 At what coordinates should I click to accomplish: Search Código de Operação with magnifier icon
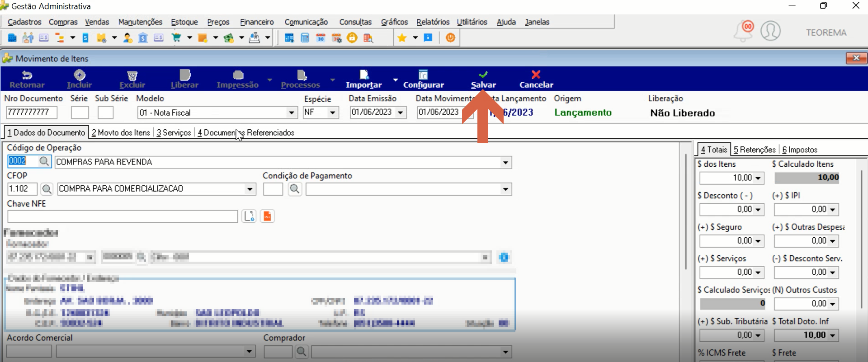coord(44,161)
